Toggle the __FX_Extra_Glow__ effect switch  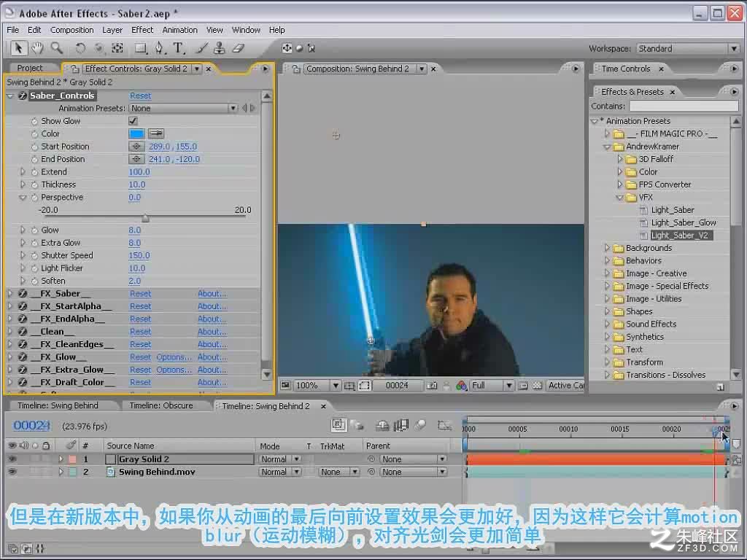(22, 370)
